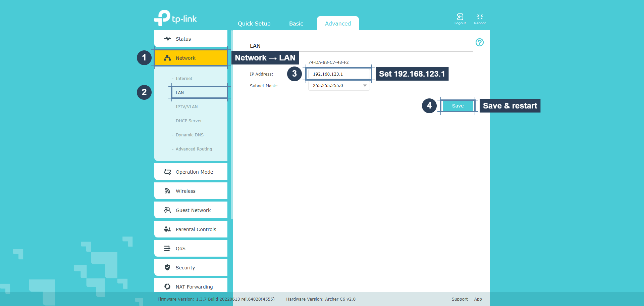Click the Save button
The height and width of the screenshot is (306, 644).
pos(458,106)
